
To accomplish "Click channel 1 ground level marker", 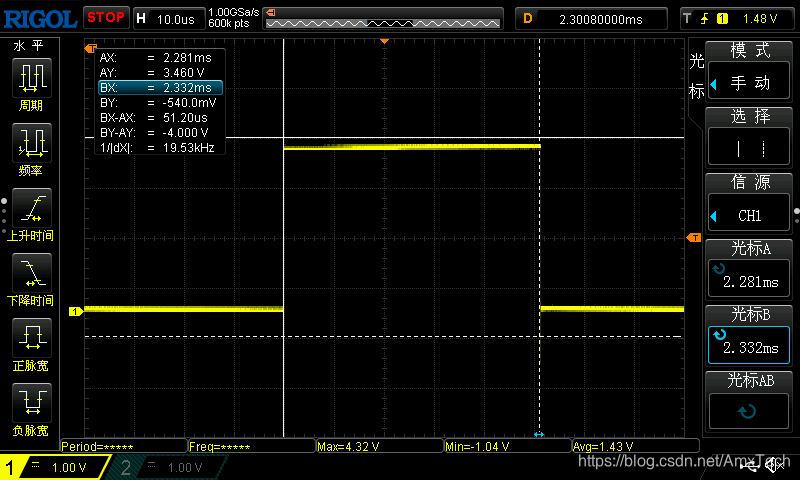I will [76, 311].
